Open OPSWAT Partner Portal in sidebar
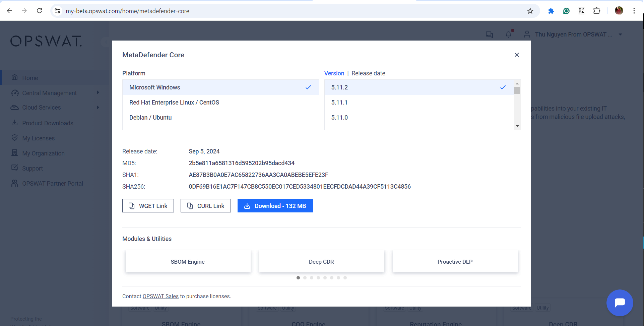644x326 pixels. click(x=53, y=183)
